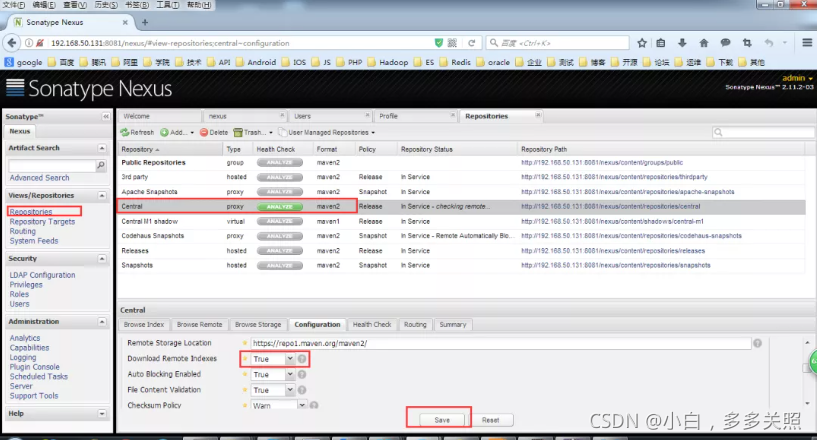Open the admin user dropdown
817x440 pixels.
pyautogui.click(x=798, y=78)
